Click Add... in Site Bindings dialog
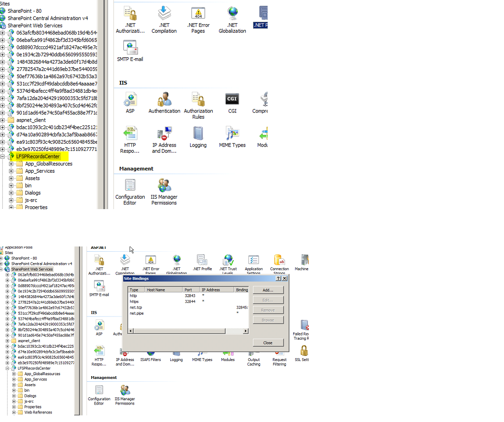This screenshot has height=422, width=504. point(268,290)
